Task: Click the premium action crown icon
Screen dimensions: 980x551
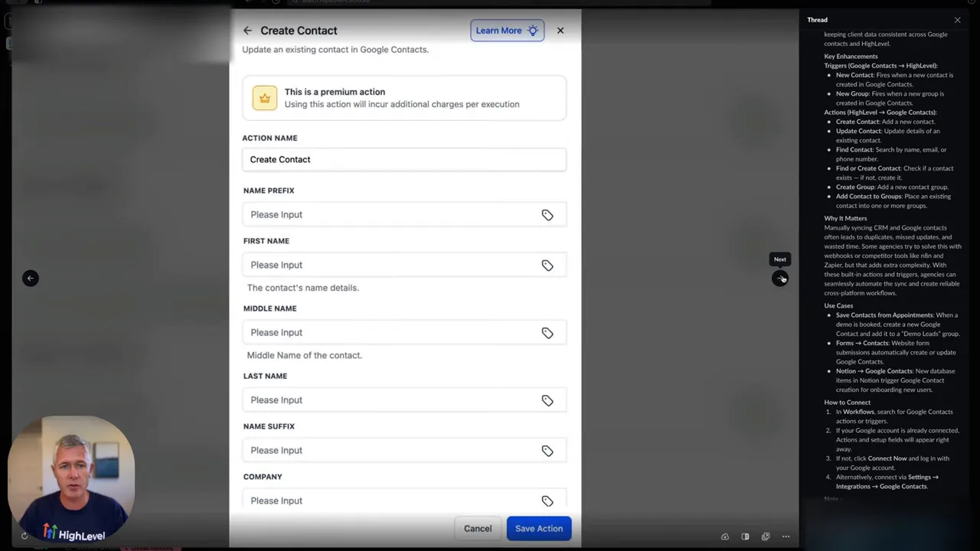Action: (264, 98)
